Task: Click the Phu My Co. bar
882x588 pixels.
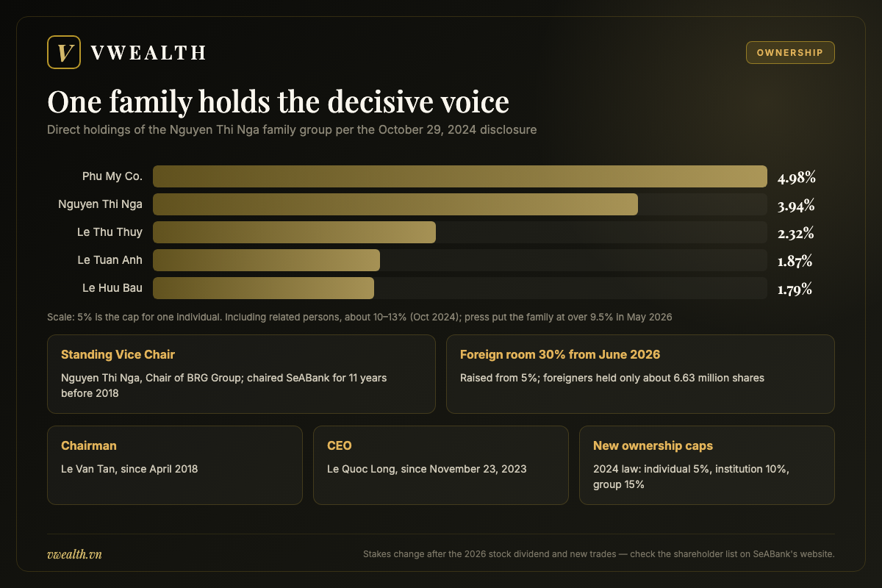Action: (x=460, y=176)
